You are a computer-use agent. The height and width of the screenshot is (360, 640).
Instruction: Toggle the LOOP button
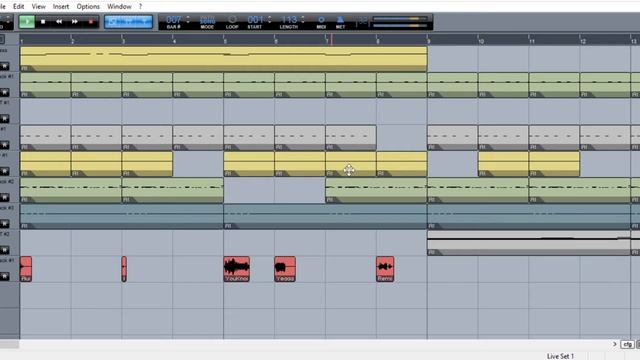pyautogui.click(x=232, y=20)
